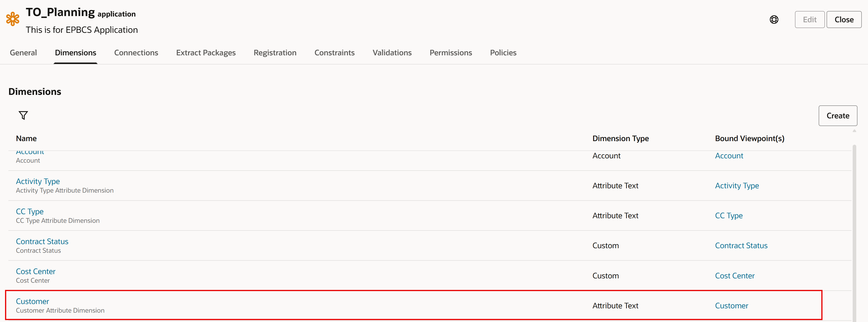This screenshot has width=868, height=322.
Task: Select 'CC Type Attribute Dimension' description text
Action: tap(58, 220)
